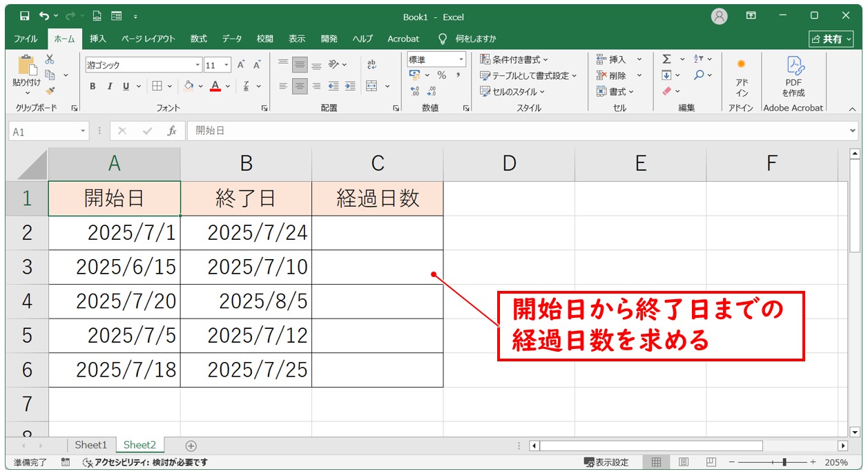Toggle Align Left for cell text

click(x=283, y=86)
